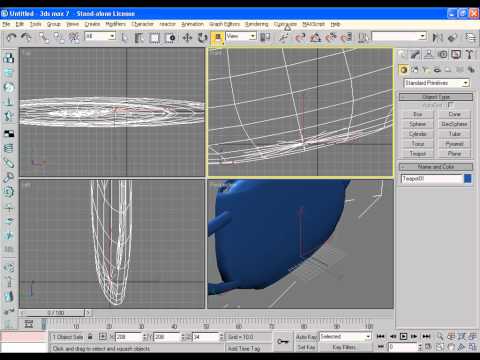Toggle the Select and Manipulate icon
Screen dimensions: 480x360
click(284, 37)
